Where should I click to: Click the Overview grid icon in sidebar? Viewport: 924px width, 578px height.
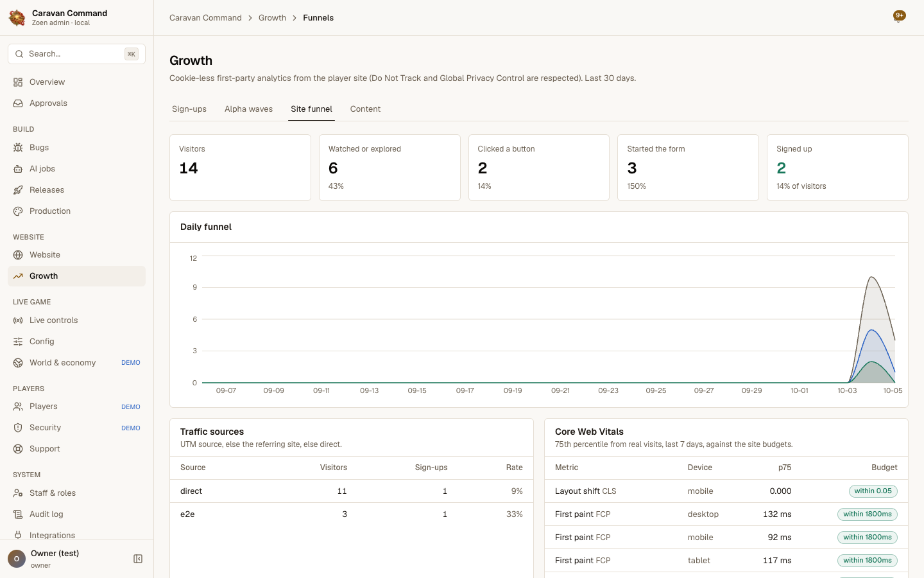(18, 82)
